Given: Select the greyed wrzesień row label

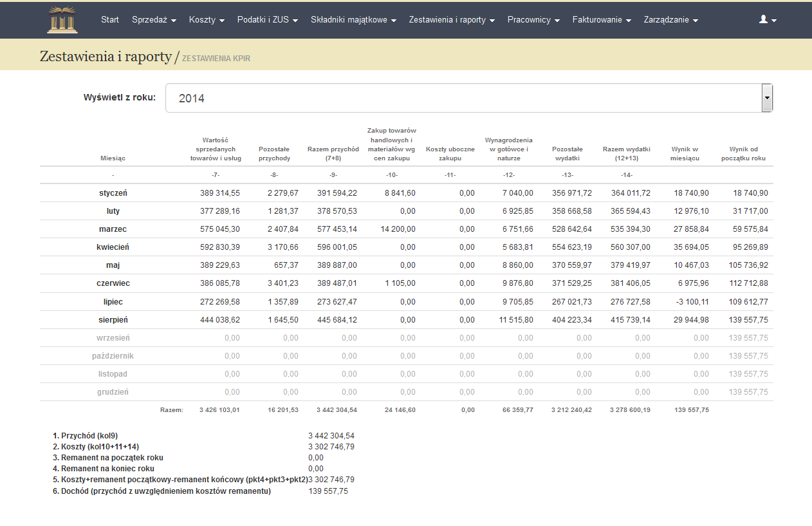Looking at the screenshot, I should (113, 337).
